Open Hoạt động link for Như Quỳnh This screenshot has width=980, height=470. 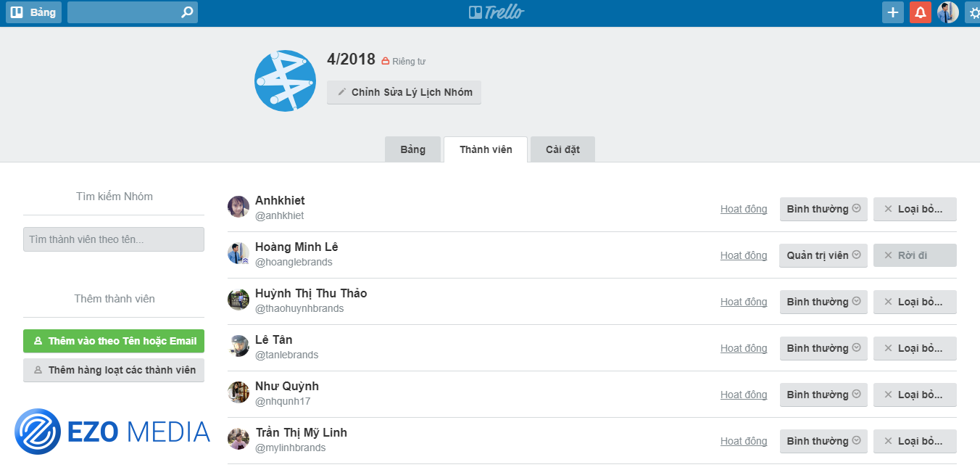(x=744, y=395)
